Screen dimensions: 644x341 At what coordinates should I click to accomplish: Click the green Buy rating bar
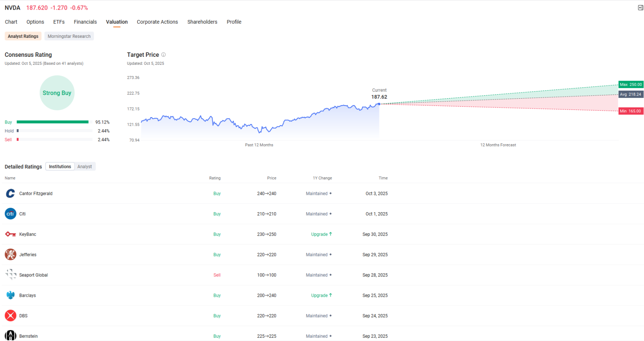[53, 122]
